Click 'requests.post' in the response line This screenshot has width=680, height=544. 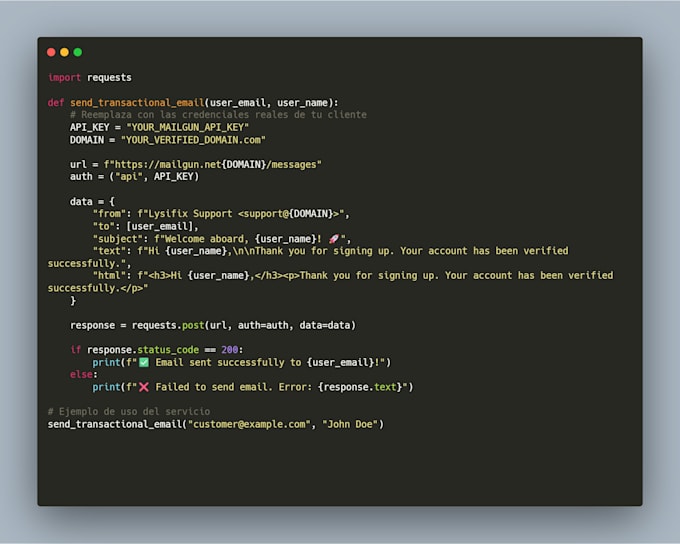168,325
